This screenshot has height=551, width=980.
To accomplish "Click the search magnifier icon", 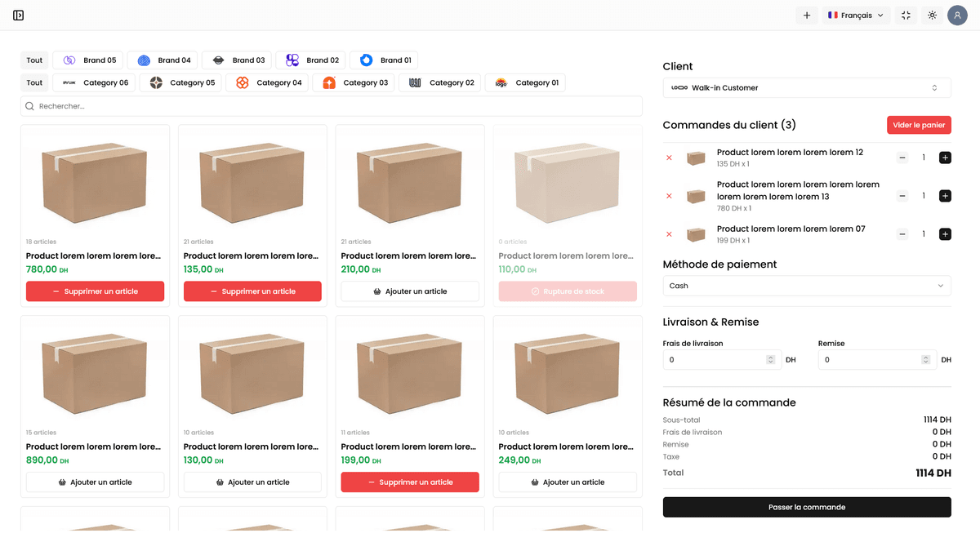I will point(30,106).
